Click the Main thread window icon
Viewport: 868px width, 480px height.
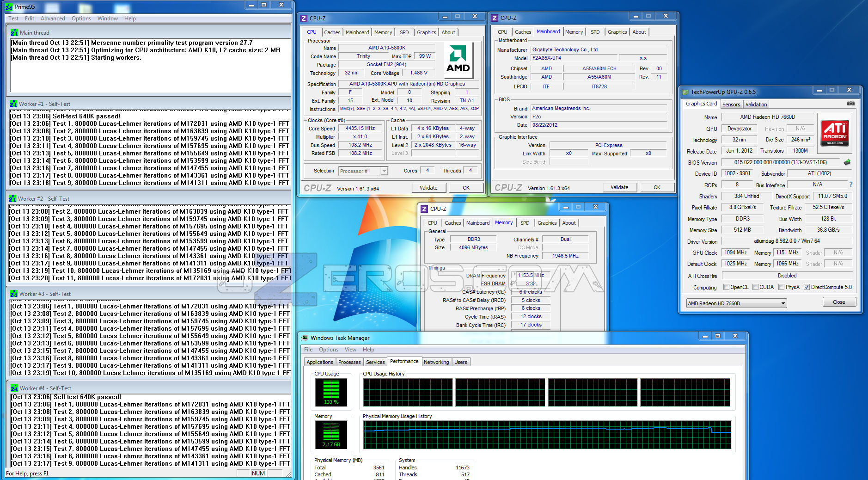coord(14,32)
